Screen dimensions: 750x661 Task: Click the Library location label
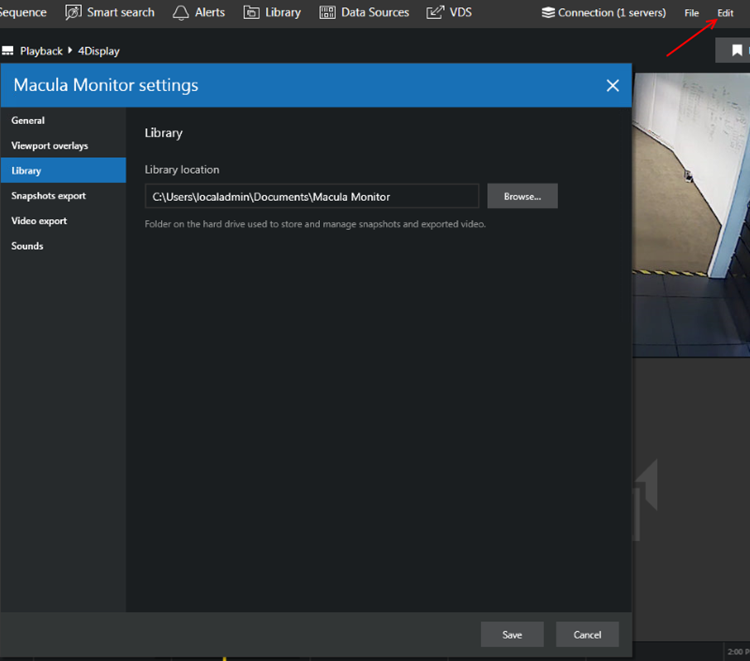[x=182, y=170]
